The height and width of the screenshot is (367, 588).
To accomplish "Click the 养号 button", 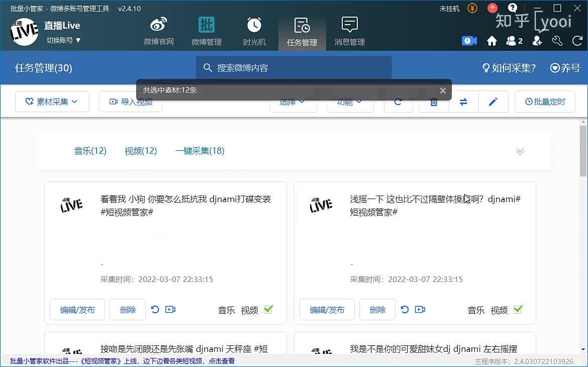I will click(565, 68).
